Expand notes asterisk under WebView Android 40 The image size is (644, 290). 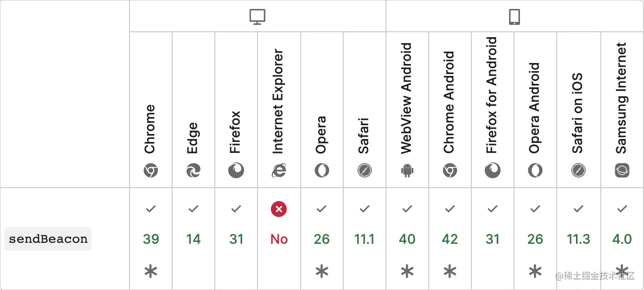(x=407, y=272)
